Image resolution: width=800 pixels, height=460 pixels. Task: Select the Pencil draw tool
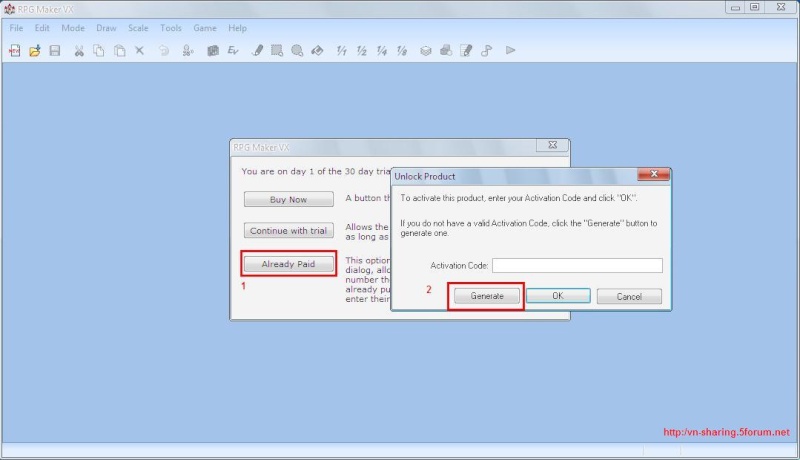(258, 50)
